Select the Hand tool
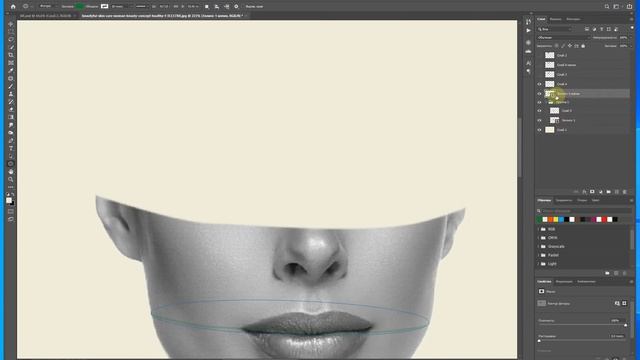Screen dimensions: 640x360 click(x=11, y=171)
